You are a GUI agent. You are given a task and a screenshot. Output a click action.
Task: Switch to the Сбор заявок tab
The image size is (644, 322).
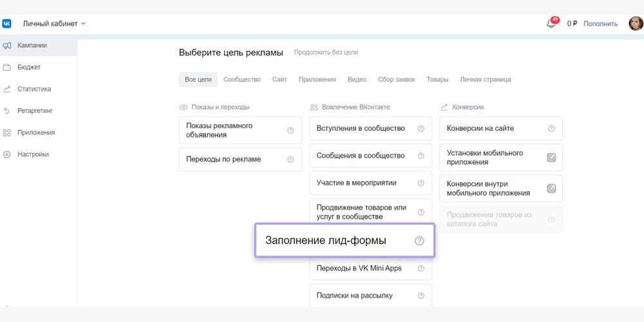pyautogui.click(x=397, y=79)
